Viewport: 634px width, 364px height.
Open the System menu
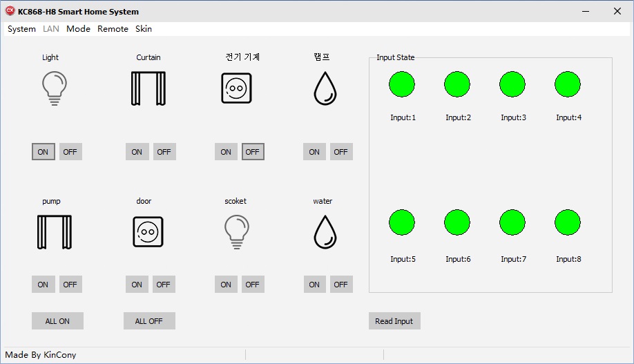[21, 29]
